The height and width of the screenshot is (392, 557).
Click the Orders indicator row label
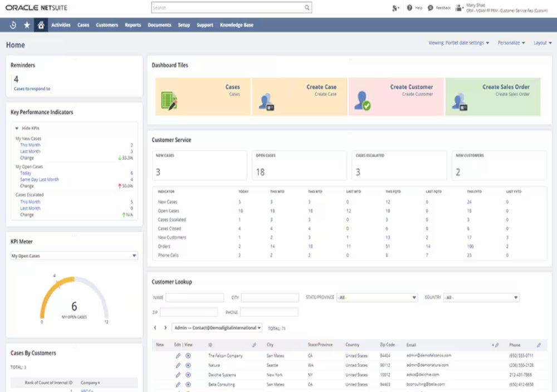[x=164, y=247]
